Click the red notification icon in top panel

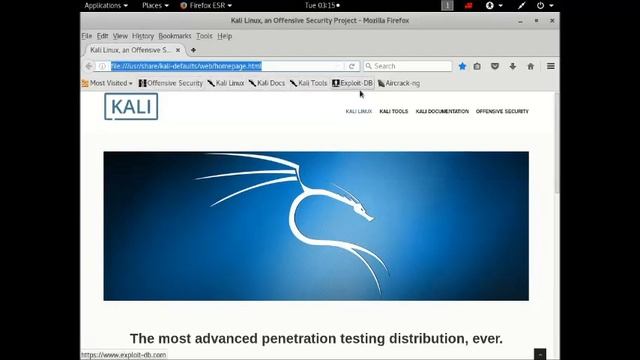click(x=468, y=5)
